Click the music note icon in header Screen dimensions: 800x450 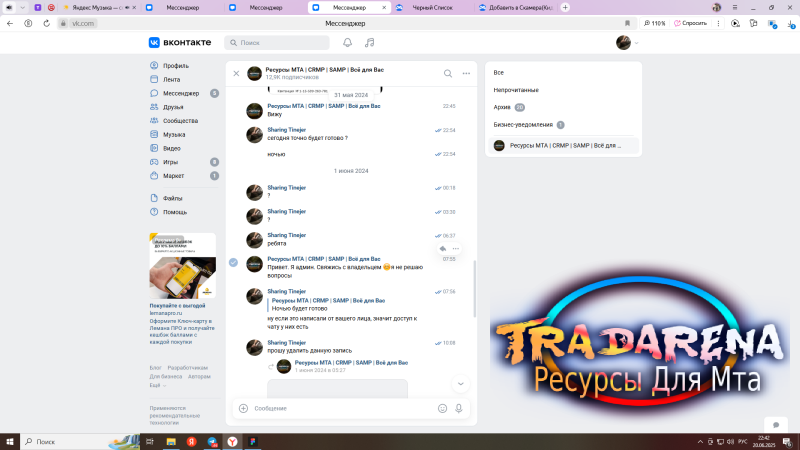370,43
